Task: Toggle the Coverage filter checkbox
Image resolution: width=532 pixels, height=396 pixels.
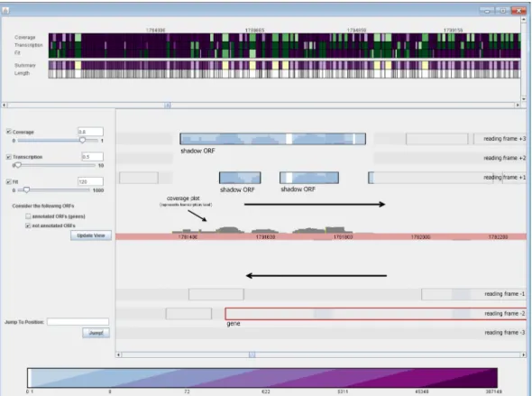Action: 9,132
